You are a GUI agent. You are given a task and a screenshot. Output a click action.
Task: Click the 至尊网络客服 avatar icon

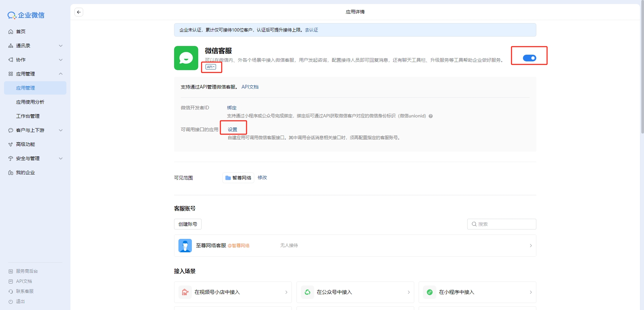tap(185, 246)
